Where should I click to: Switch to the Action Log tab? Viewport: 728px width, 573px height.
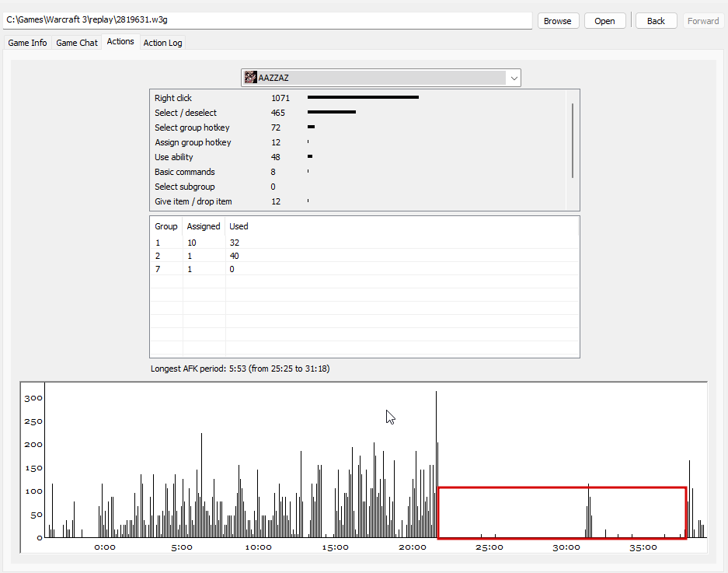(x=162, y=43)
